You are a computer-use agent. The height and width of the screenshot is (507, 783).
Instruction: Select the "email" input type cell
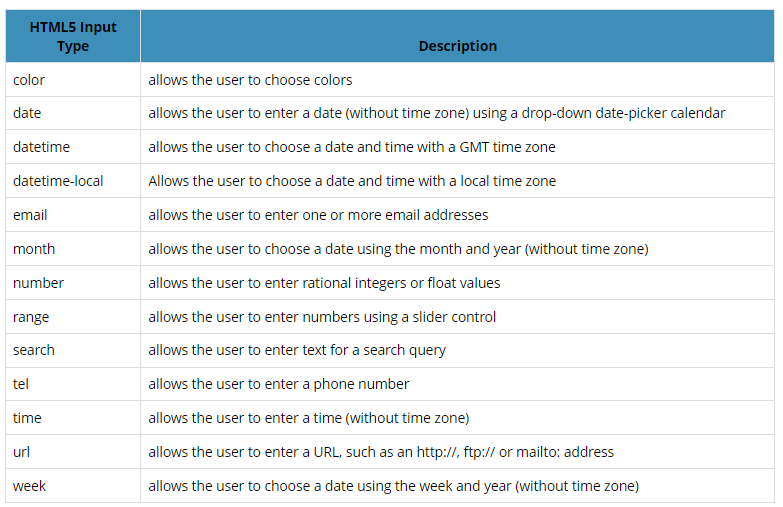[x=30, y=215]
